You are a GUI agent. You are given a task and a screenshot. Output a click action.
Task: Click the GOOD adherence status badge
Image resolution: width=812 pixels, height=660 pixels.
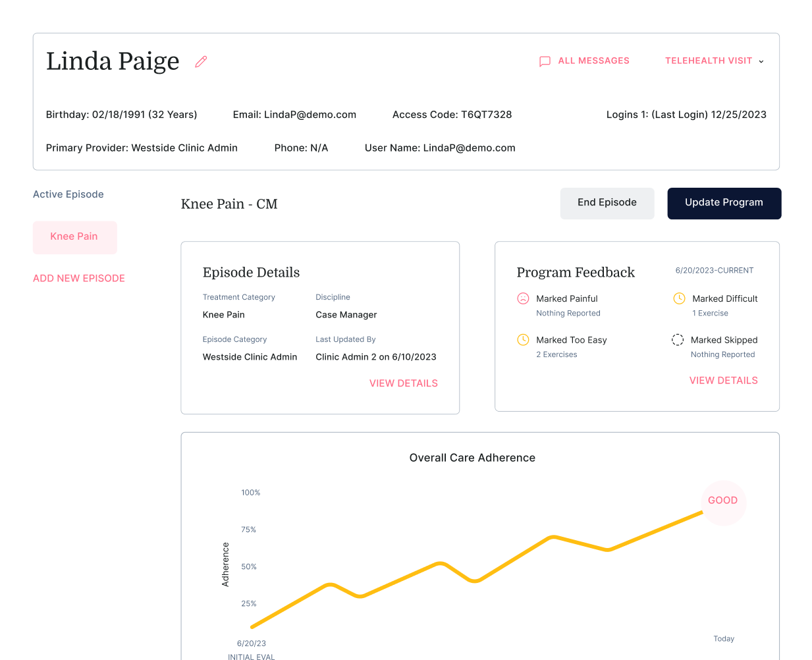pyautogui.click(x=722, y=501)
